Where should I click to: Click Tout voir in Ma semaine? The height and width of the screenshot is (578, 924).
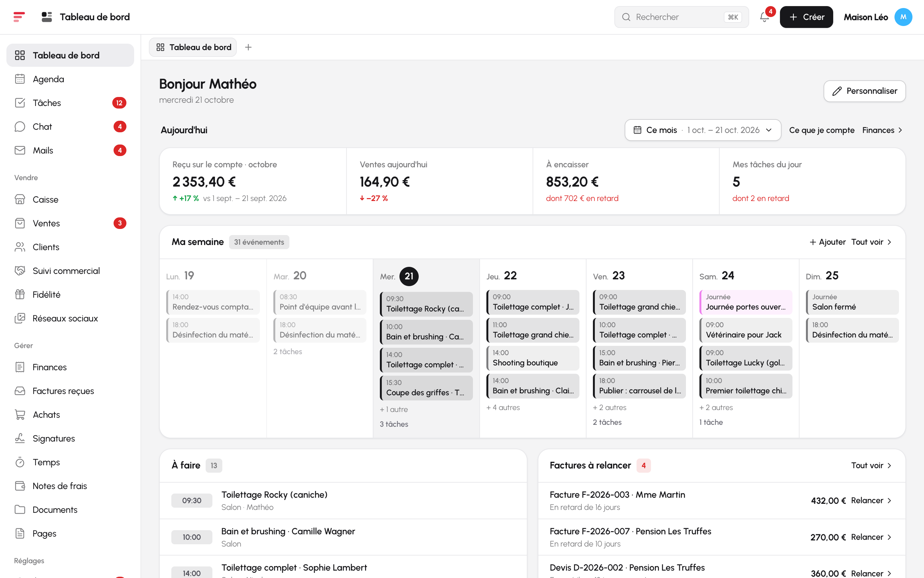tap(871, 242)
